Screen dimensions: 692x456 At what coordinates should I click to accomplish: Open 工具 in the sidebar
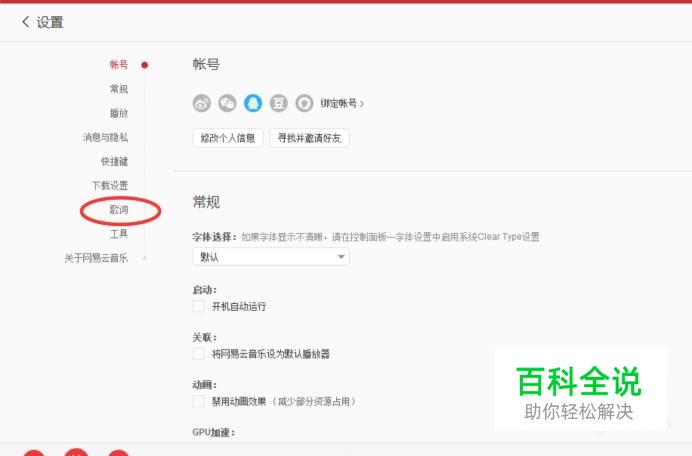click(x=119, y=234)
